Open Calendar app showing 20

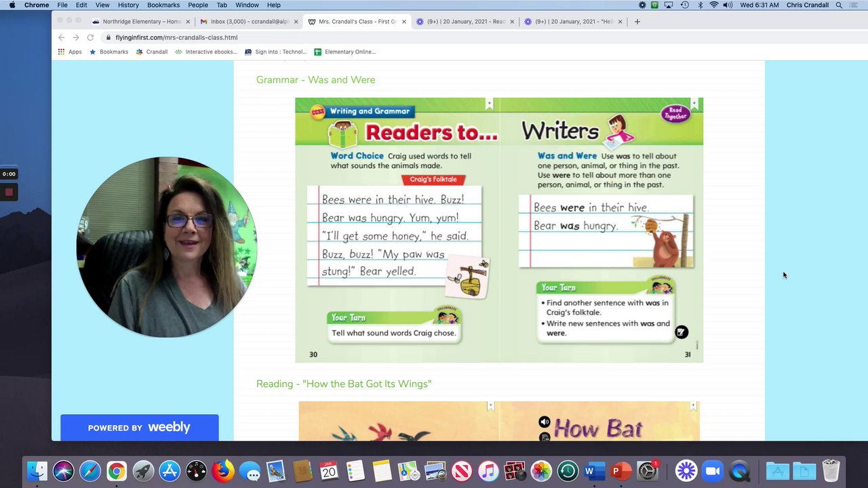click(x=329, y=470)
